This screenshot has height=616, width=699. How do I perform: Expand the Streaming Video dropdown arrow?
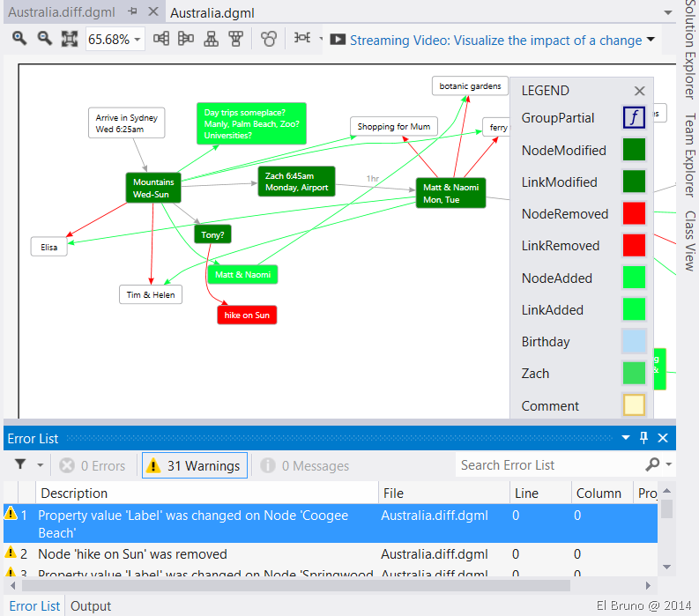[x=651, y=40]
